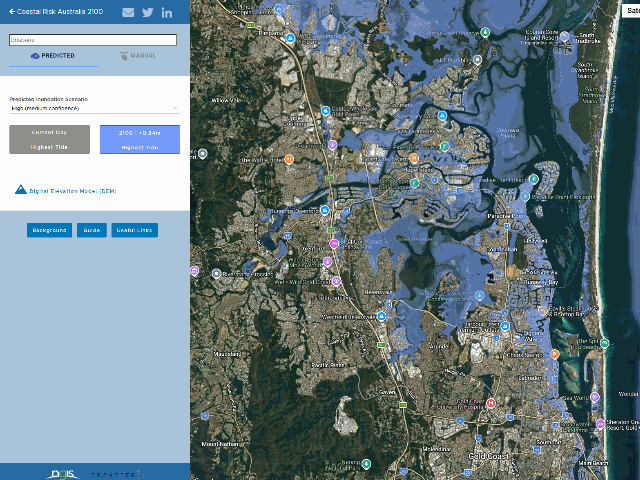Click the Coombabah Lakelands Conservation Area marker
This screenshot has height=480, width=640.
point(480,296)
